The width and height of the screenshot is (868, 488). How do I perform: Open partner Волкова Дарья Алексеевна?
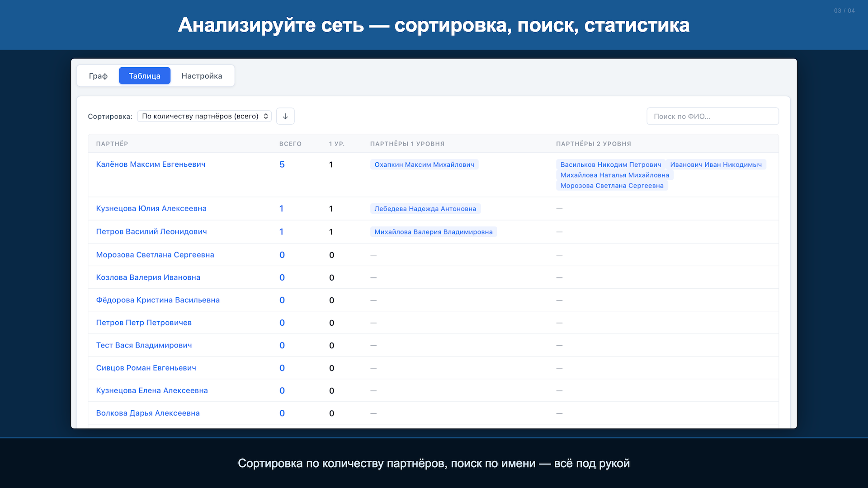click(x=148, y=413)
